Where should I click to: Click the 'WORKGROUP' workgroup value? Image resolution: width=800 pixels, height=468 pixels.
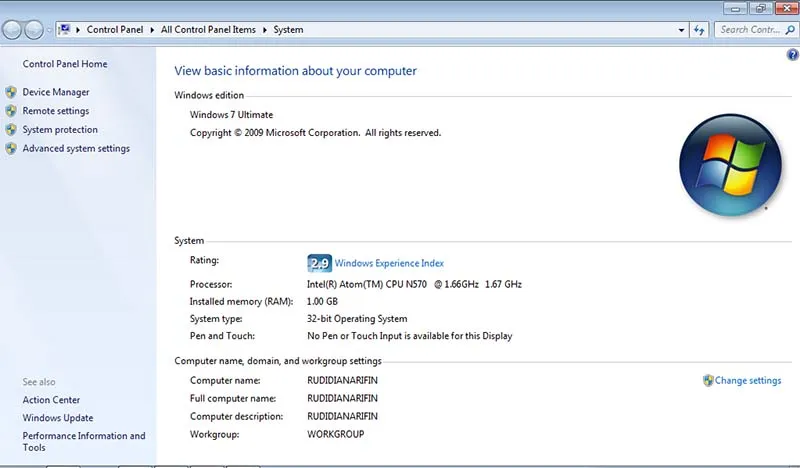336,434
